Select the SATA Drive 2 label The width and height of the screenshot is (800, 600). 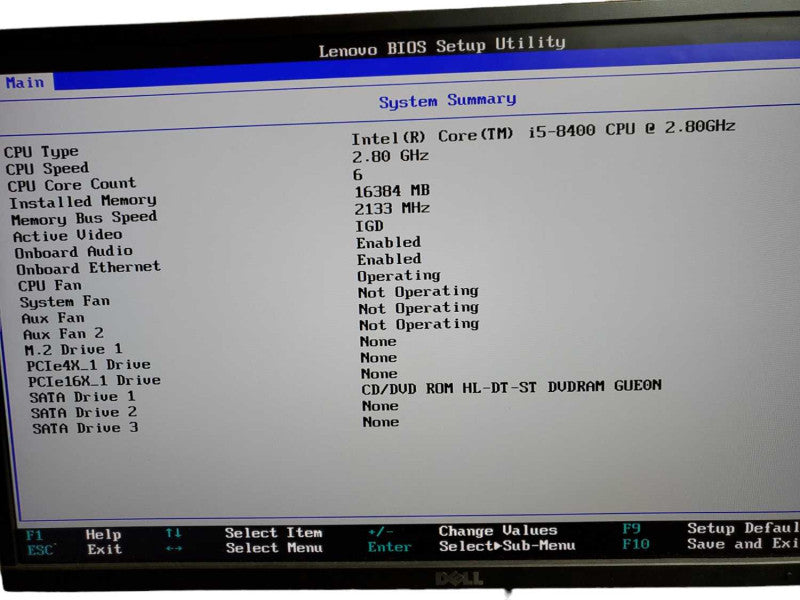pyautogui.click(x=84, y=412)
